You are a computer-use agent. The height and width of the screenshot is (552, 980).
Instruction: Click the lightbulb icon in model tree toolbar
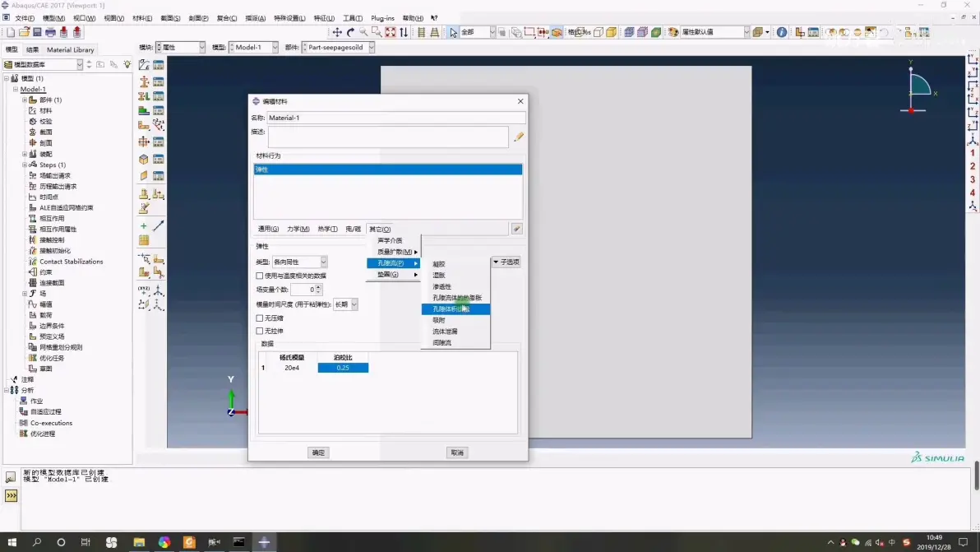click(127, 64)
